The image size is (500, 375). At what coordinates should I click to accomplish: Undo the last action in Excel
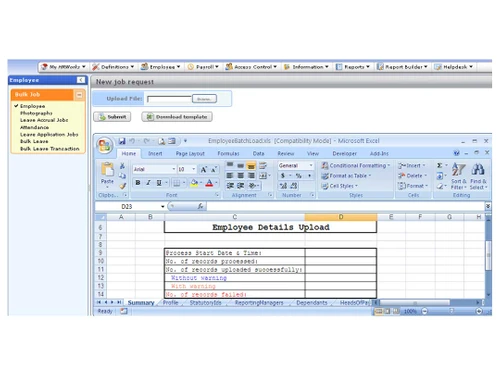tap(132, 141)
